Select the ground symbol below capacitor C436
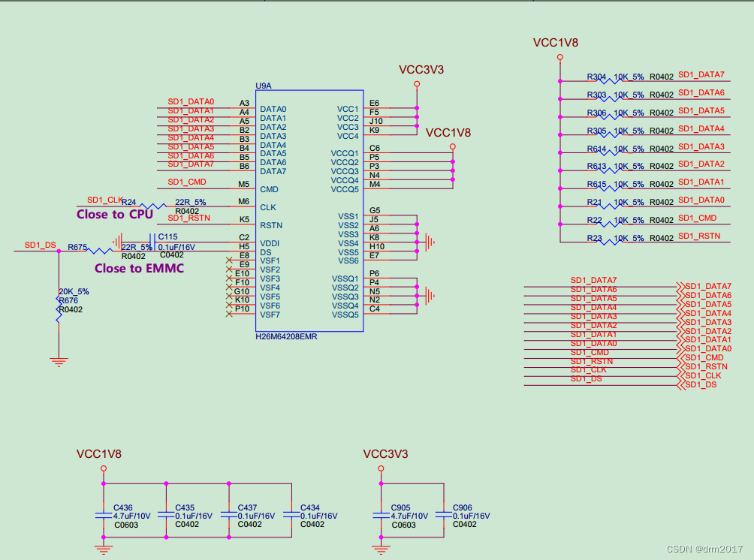Image resolution: width=754 pixels, height=560 pixels. 103,548
